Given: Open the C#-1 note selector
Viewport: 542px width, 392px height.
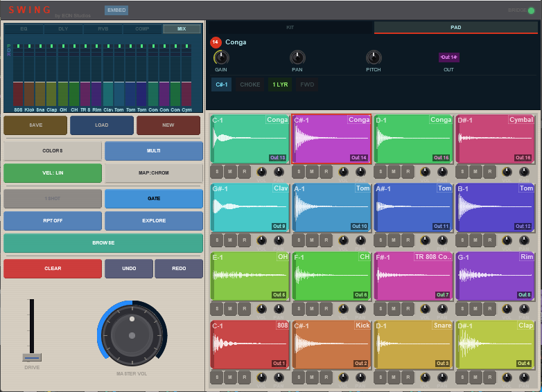Looking at the screenshot, I should click(222, 84).
